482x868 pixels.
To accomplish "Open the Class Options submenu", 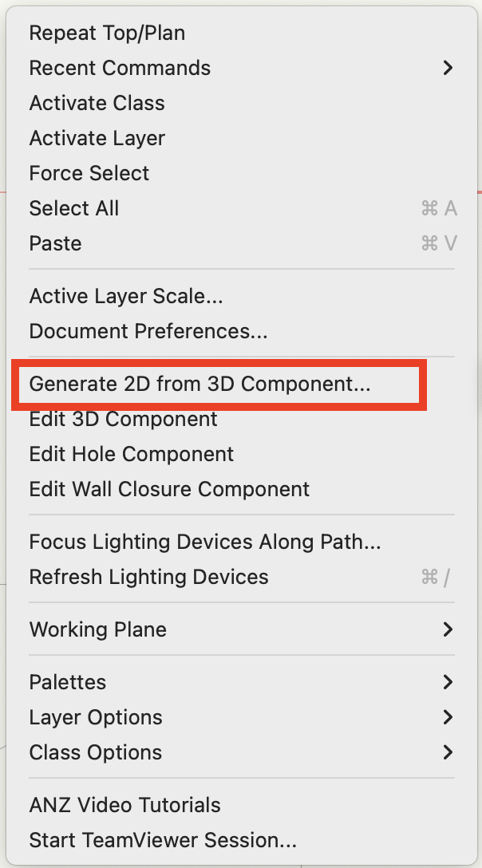I will click(x=96, y=752).
